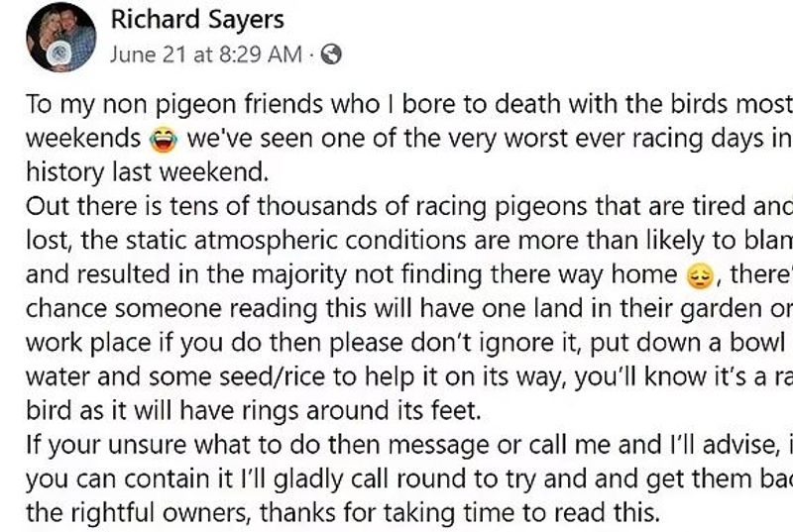793x532 pixels.
Task: Open the Richard Sayers profile name link
Action: 197,20
